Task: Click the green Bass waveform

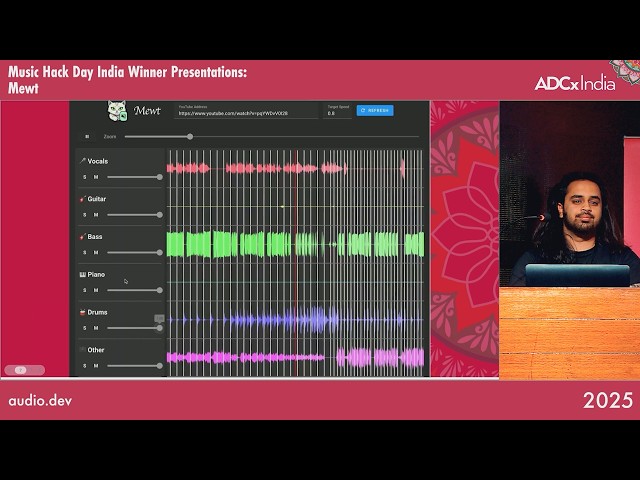Action: 295,244
